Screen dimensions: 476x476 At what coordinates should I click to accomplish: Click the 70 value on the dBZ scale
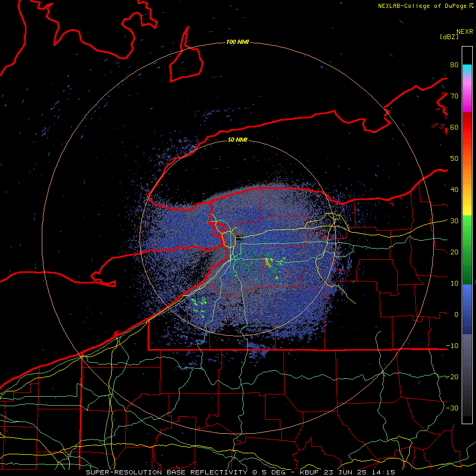point(454,96)
